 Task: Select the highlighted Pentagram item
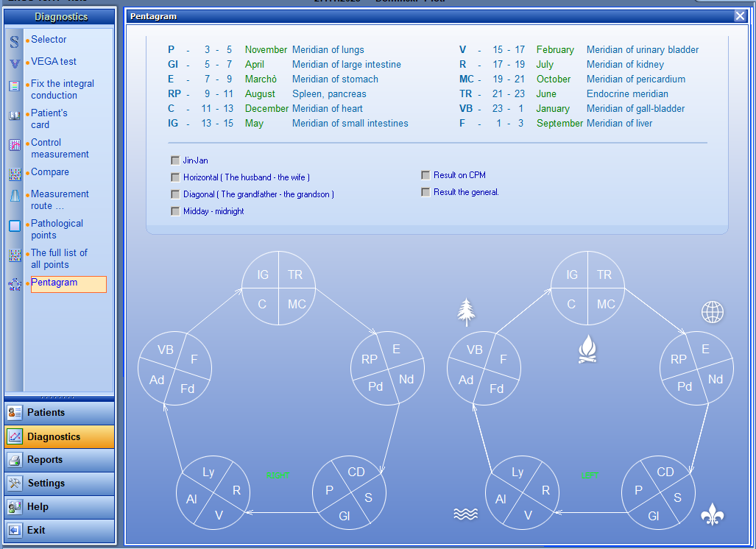point(68,284)
